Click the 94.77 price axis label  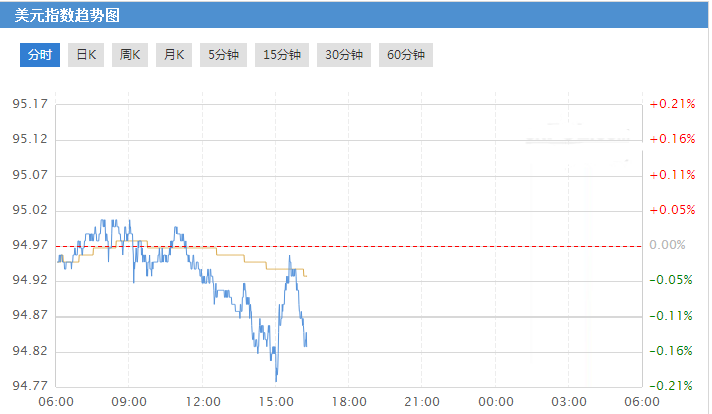pyautogui.click(x=30, y=386)
